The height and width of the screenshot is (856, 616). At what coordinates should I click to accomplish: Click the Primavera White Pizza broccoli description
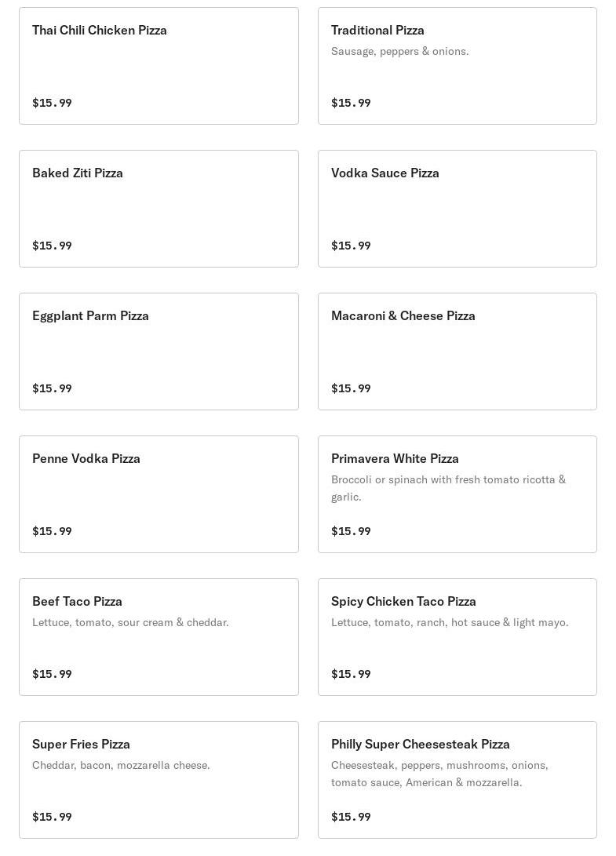point(448,487)
